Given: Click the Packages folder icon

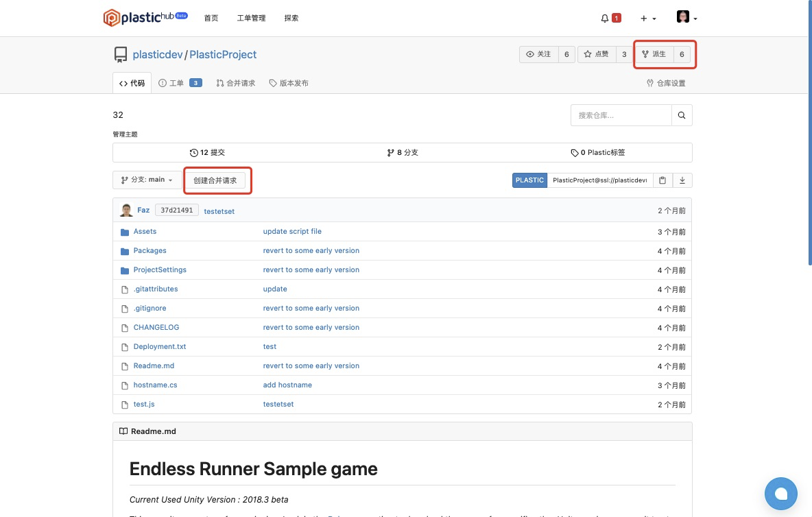Looking at the screenshot, I should [x=125, y=251].
